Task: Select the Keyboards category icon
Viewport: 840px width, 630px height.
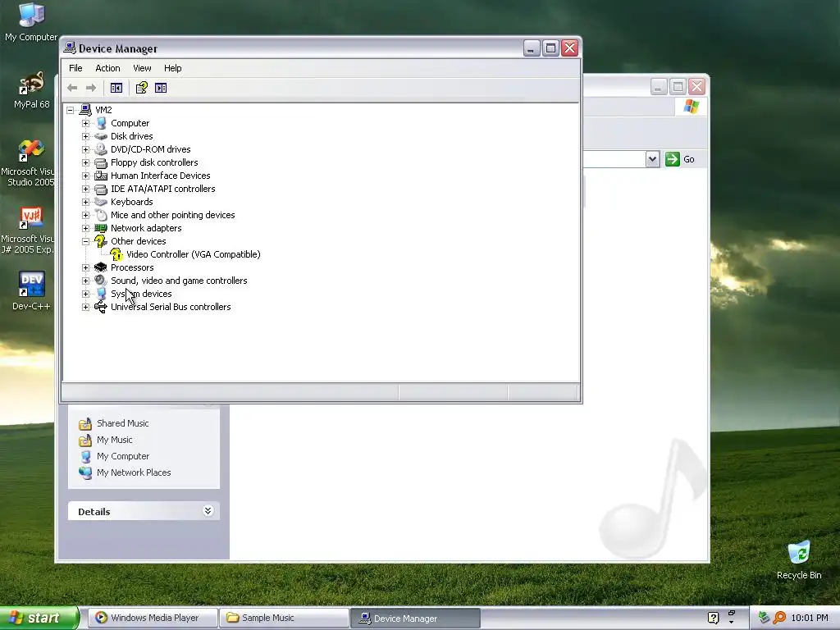Action: (101, 202)
